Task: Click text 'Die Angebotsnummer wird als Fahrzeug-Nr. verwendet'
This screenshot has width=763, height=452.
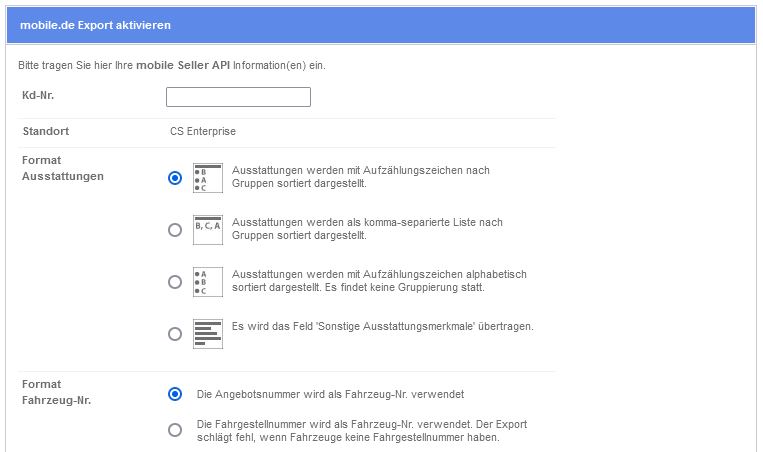Action: pos(330,394)
